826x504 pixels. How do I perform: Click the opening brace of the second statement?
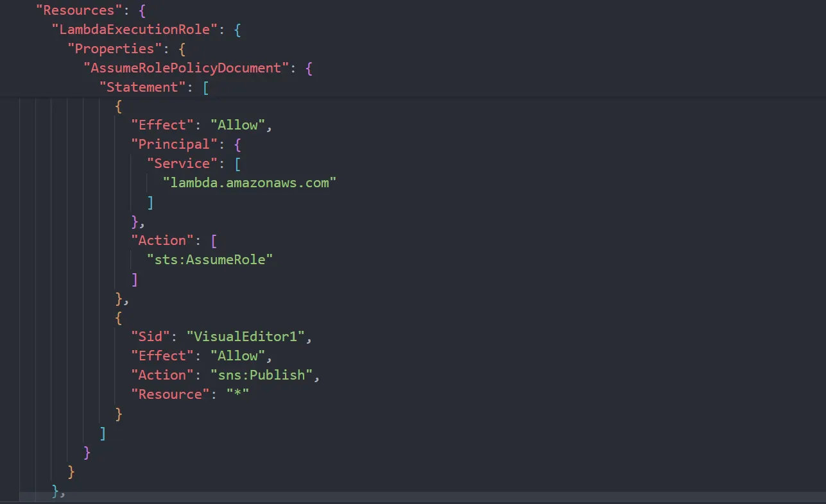118,317
